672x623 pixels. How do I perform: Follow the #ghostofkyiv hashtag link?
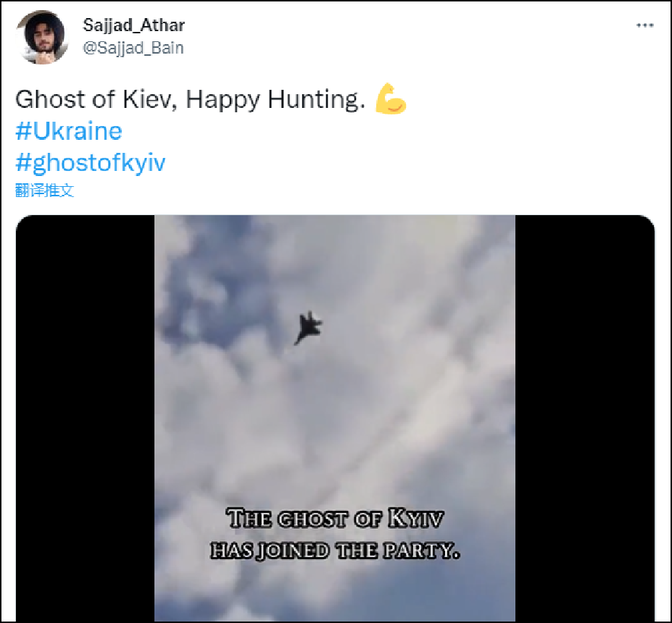(x=90, y=162)
